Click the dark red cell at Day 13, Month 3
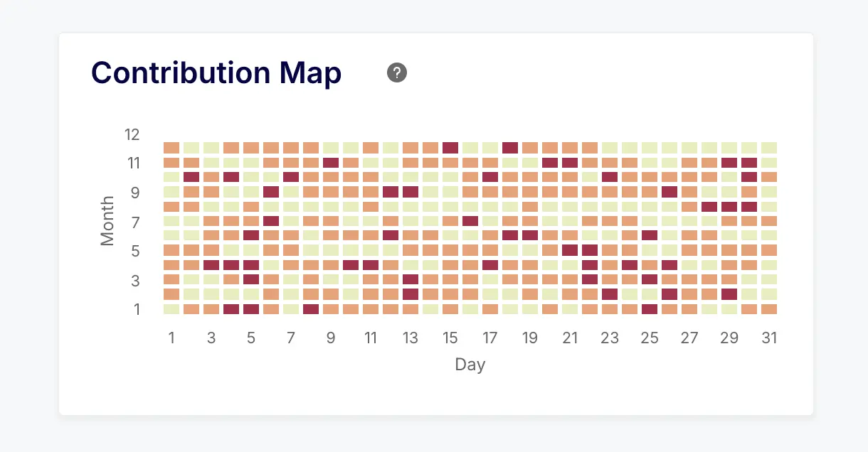This screenshot has width=868, height=452. pyautogui.click(x=411, y=280)
